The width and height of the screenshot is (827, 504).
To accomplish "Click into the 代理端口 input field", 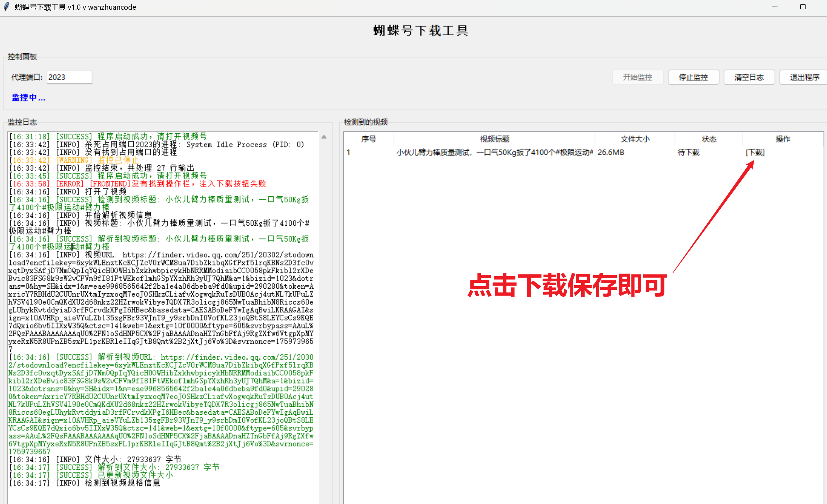I will 69,77.
